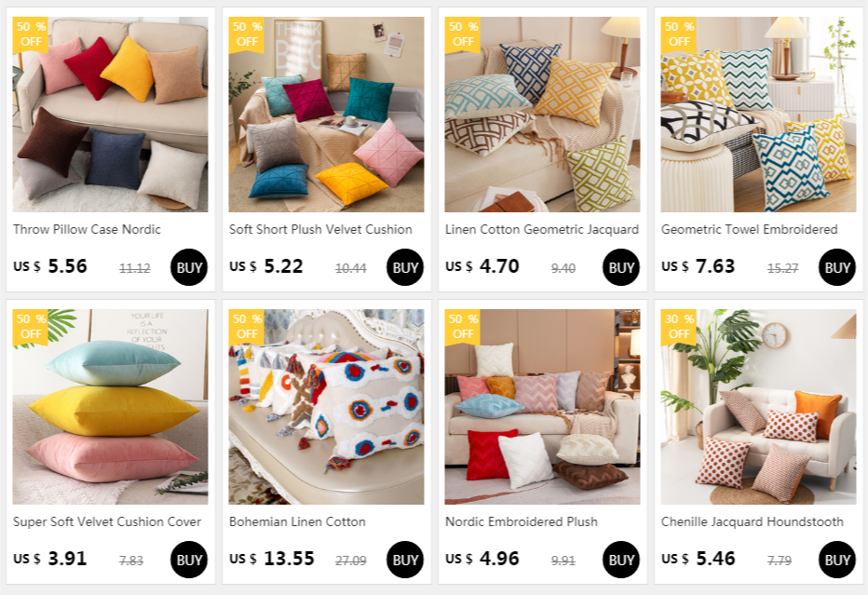Image resolution: width=868 pixels, height=595 pixels.
Task: Open the Linen Cotton Geometric Jacquard image
Action: pos(542,114)
